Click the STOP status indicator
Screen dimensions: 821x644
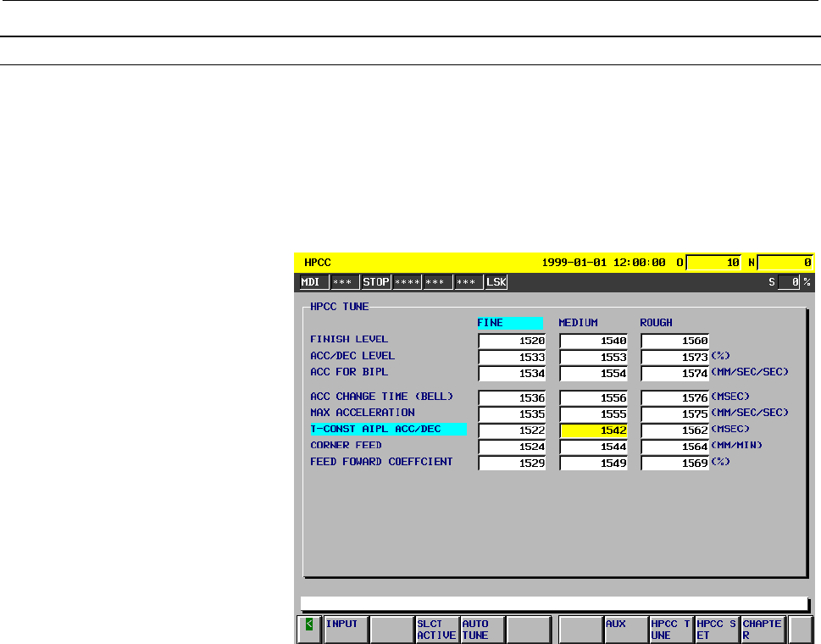376,282
